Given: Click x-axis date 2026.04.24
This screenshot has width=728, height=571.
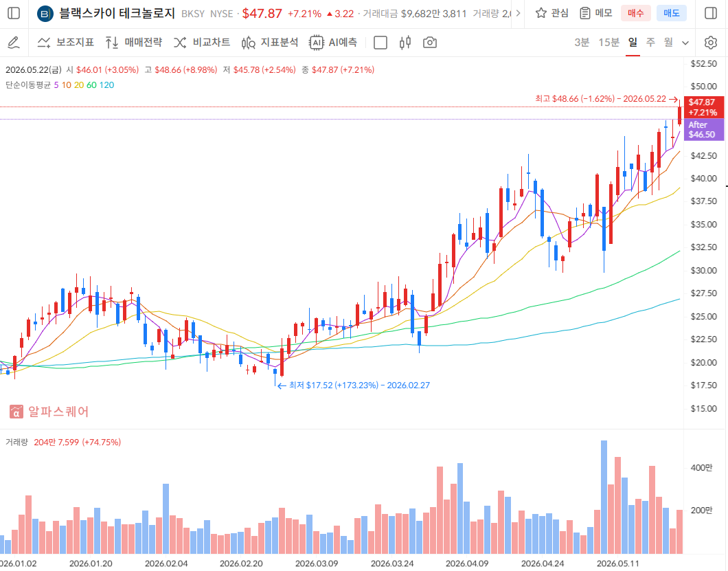Looking at the screenshot, I should [x=543, y=563].
